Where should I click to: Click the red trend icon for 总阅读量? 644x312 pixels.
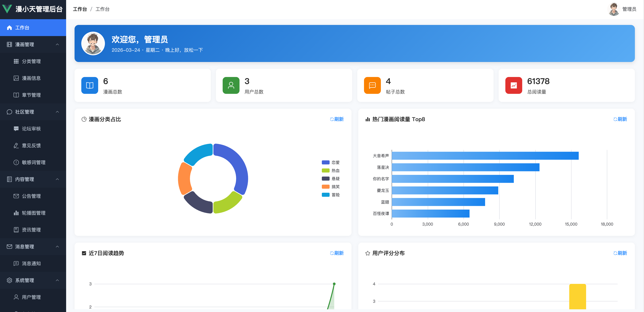(x=513, y=85)
